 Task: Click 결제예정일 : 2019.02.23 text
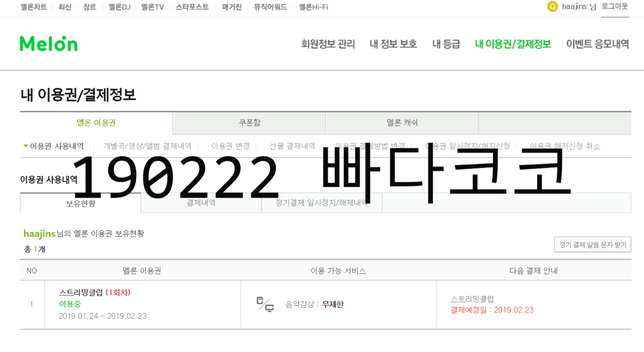[492, 310]
